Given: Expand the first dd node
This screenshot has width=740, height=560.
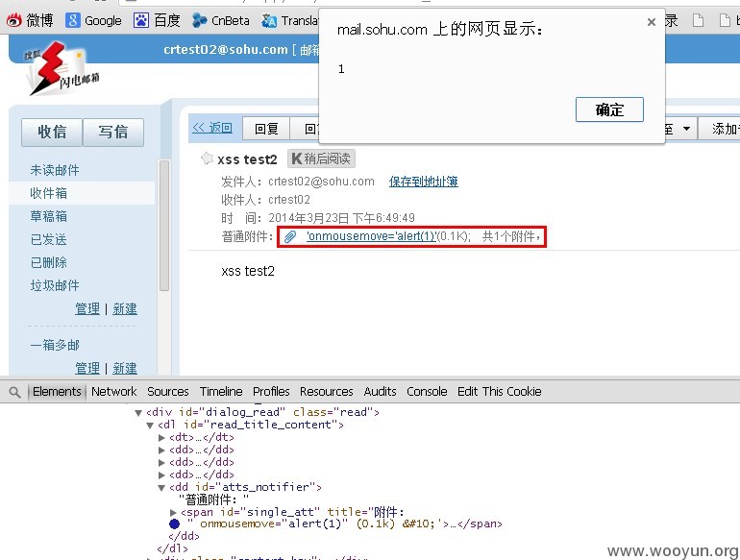Looking at the screenshot, I should tap(161, 450).
